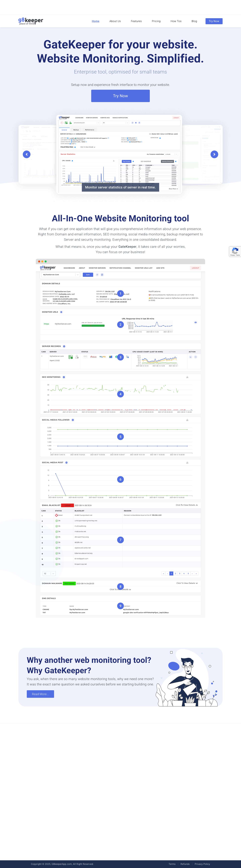
Task: Click the red Listed badge for Email Blacklist
Action: pyautogui.click(x=67, y=505)
